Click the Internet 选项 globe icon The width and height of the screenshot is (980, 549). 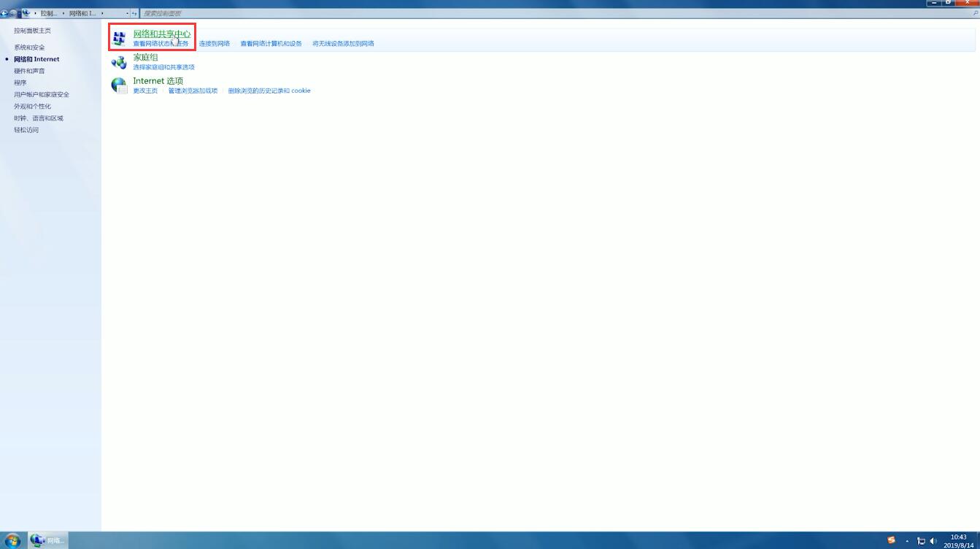tap(119, 85)
